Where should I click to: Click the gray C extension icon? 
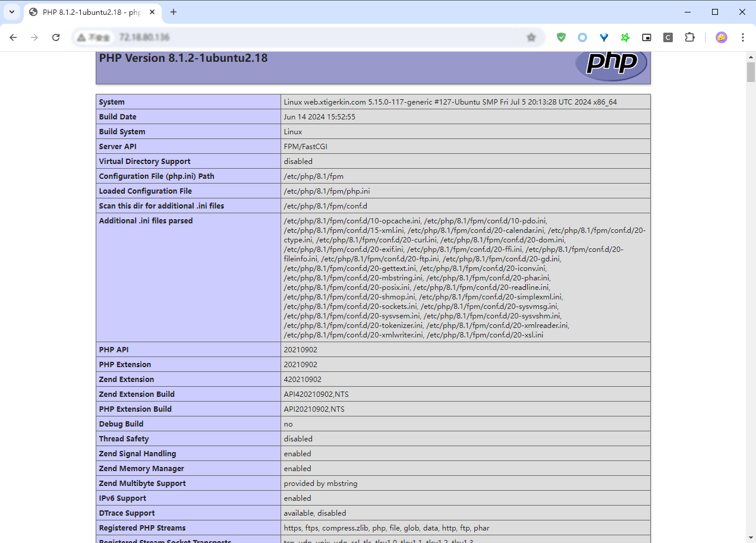coord(668,37)
